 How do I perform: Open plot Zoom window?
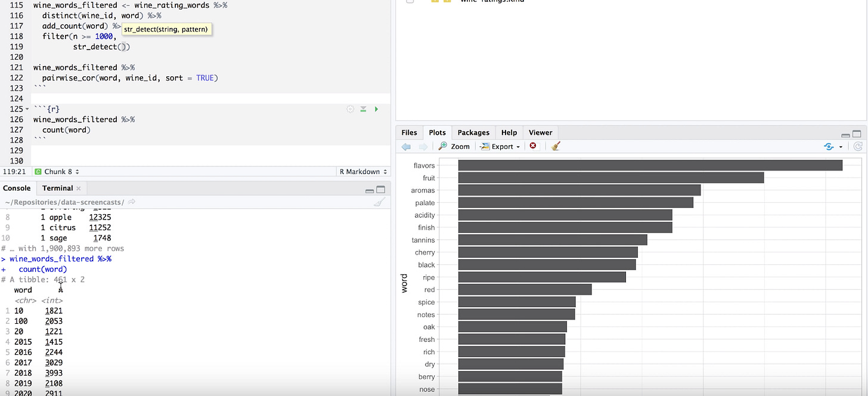[454, 146]
